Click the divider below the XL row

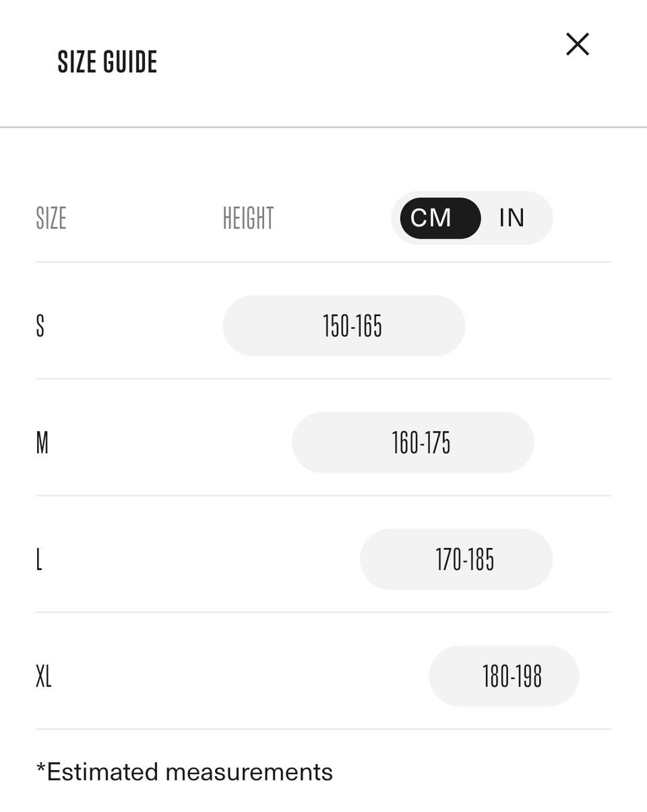pos(323,728)
